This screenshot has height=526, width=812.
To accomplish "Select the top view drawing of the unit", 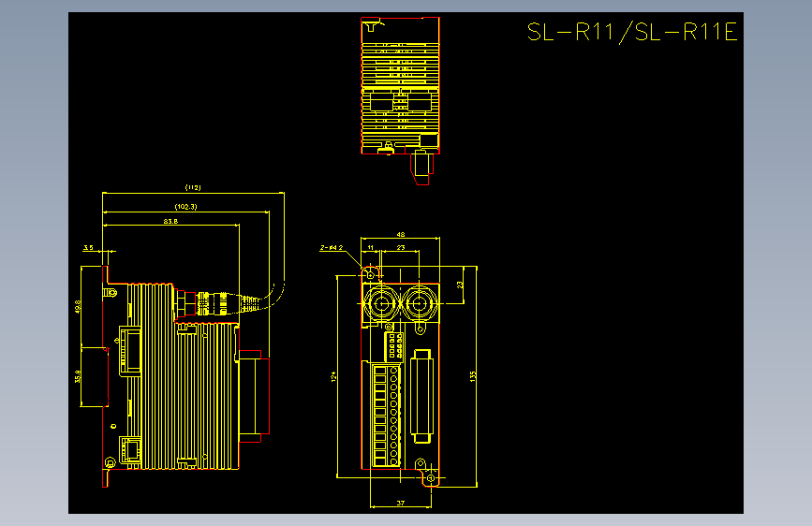I will coord(400,100).
